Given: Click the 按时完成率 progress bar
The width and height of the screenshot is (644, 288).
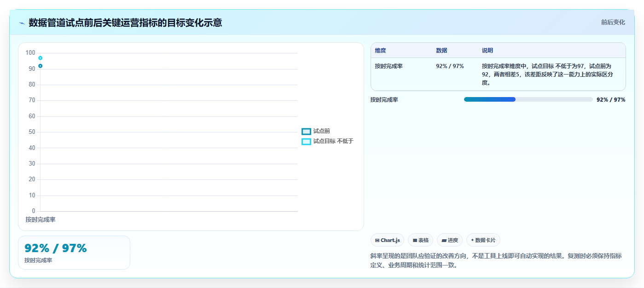Looking at the screenshot, I should 528,99.
